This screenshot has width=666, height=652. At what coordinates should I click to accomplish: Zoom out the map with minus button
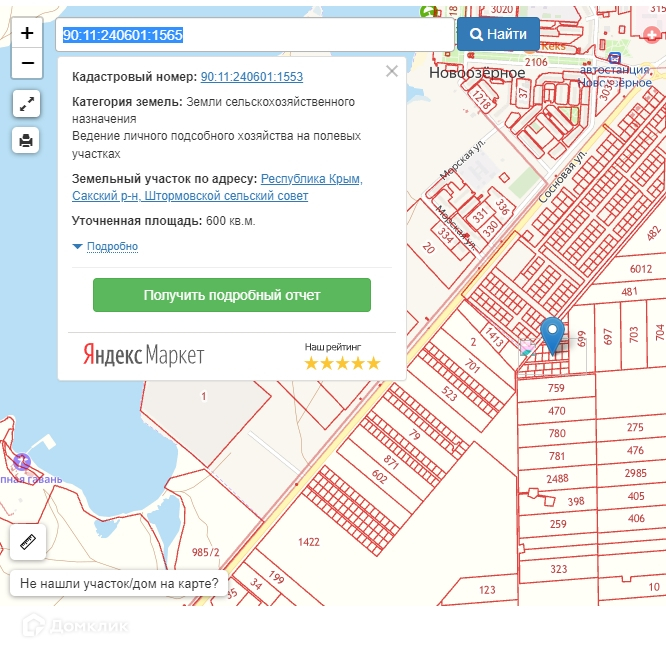[27, 63]
